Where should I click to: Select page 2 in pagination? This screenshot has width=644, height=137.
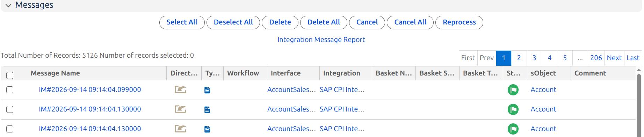click(519, 58)
